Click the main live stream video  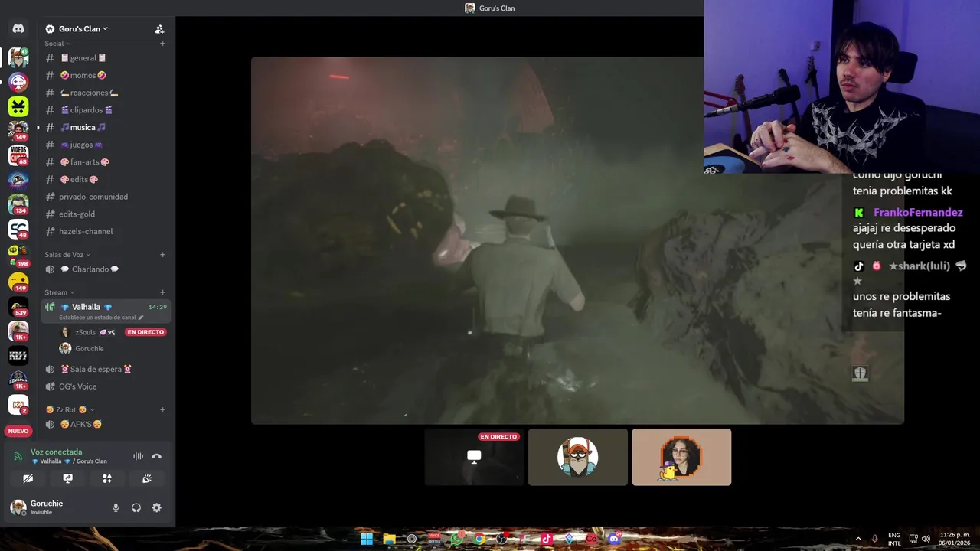pyautogui.click(x=577, y=240)
